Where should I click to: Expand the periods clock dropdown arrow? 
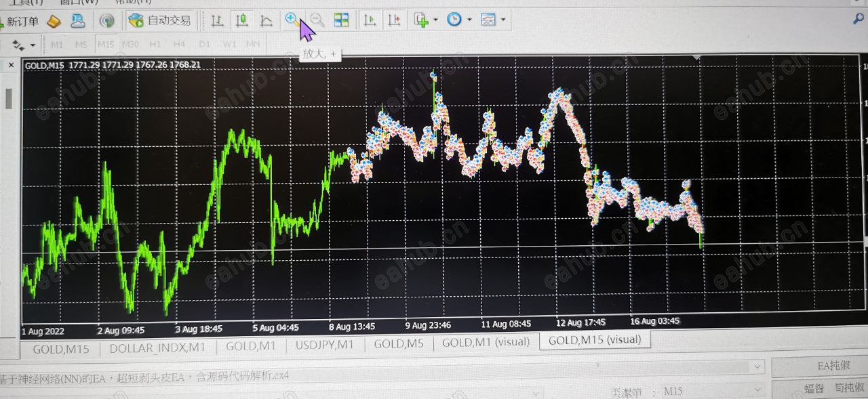(x=469, y=20)
